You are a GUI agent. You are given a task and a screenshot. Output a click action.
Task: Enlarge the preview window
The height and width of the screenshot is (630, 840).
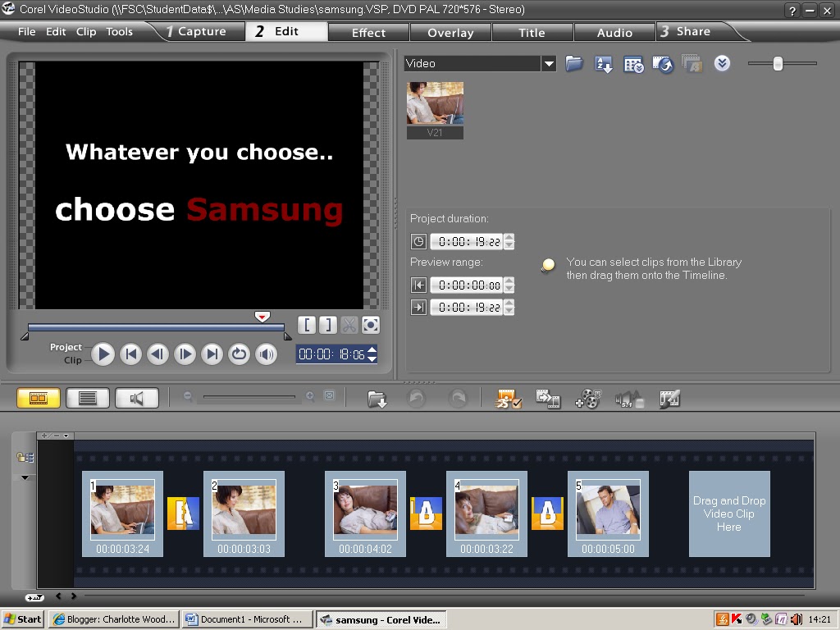pos(370,325)
